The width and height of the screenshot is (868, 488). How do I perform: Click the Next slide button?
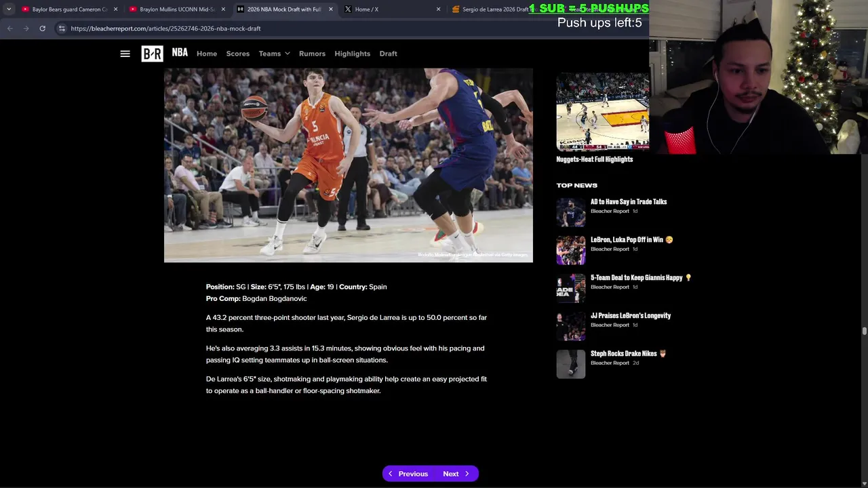click(x=456, y=474)
